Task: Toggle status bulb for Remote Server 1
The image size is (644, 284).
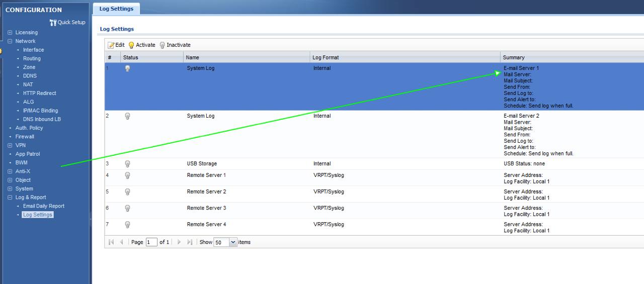Action: (x=127, y=175)
